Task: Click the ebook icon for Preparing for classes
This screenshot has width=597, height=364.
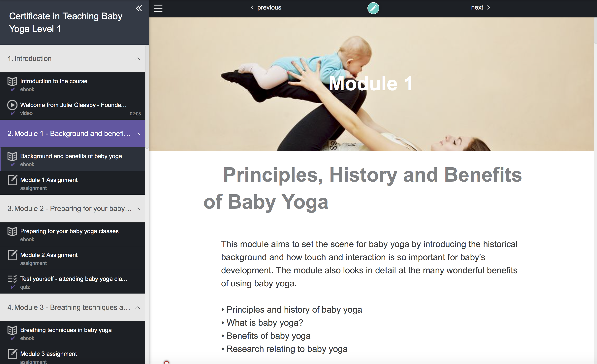Action: (x=12, y=231)
